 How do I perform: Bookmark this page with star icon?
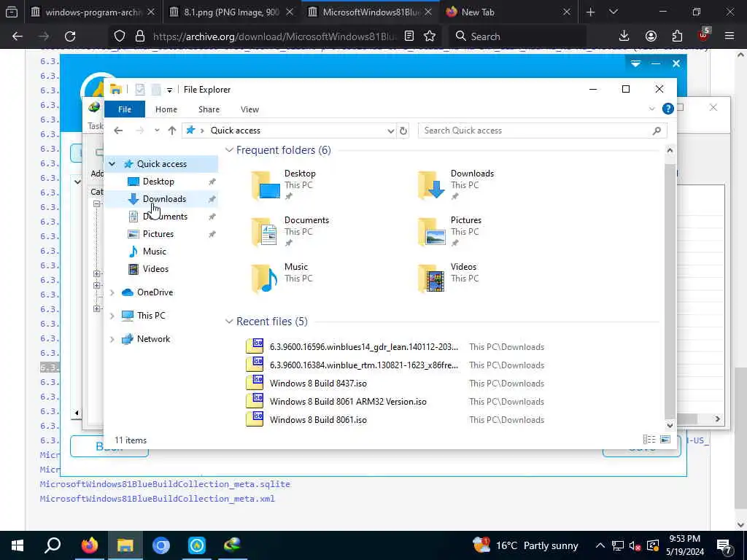coord(430,36)
